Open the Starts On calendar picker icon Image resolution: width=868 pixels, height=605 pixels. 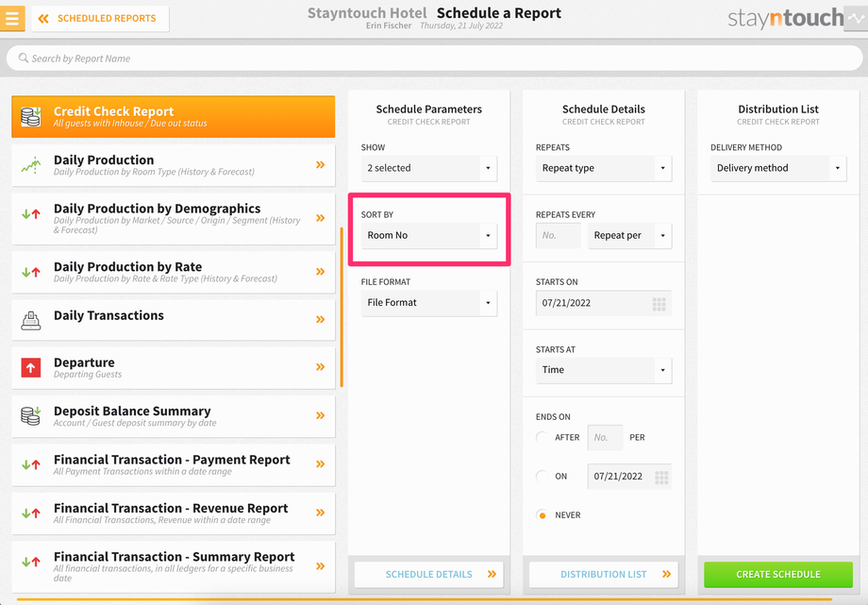click(659, 304)
